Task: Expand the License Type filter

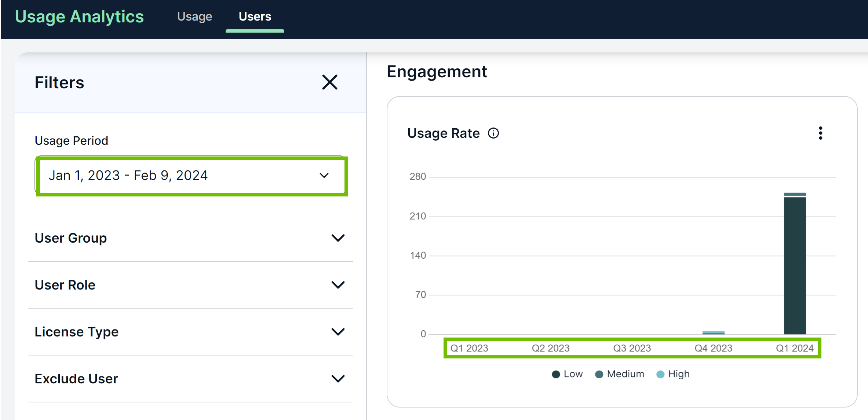Action: click(338, 332)
